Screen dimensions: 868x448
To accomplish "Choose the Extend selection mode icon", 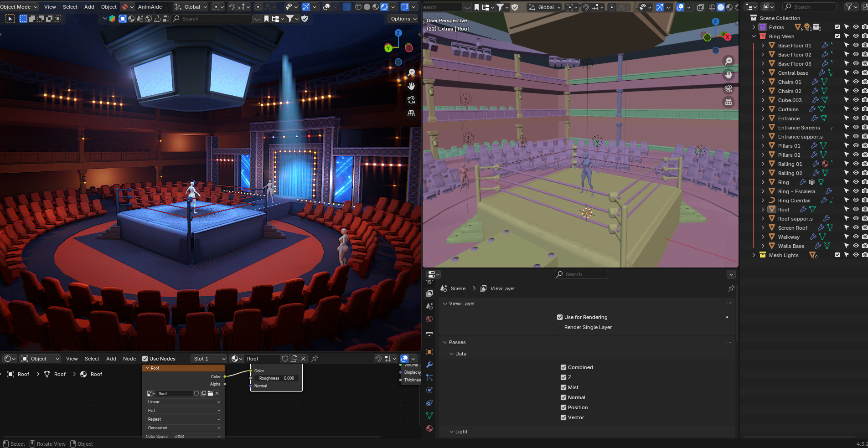I will (32, 19).
